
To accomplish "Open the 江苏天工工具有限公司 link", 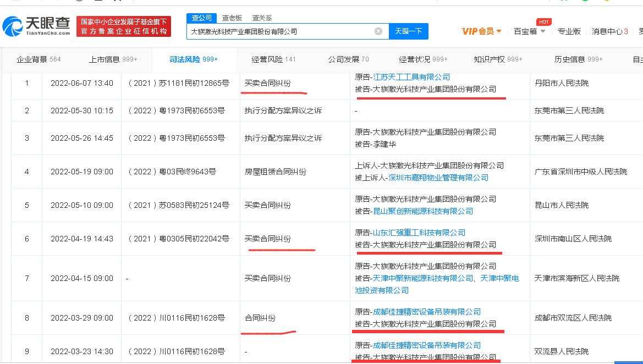I will point(411,77).
